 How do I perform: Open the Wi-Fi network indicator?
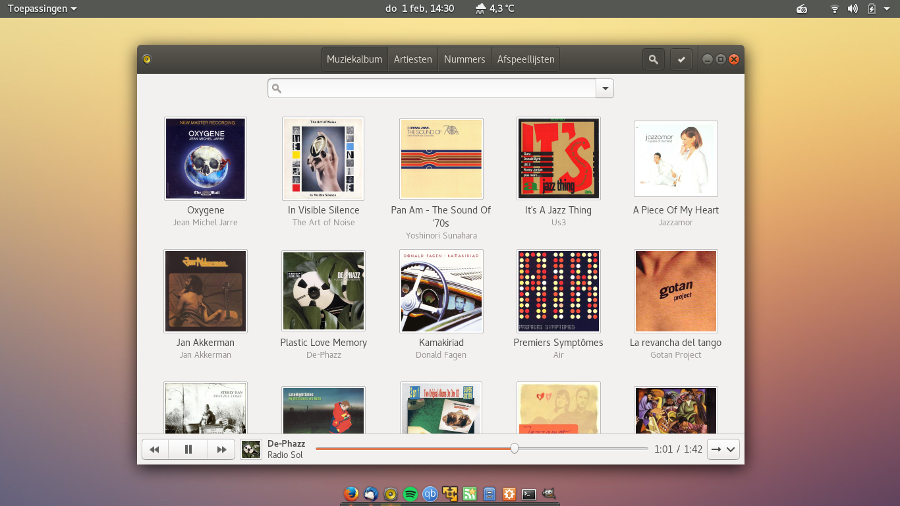(x=835, y=9)
